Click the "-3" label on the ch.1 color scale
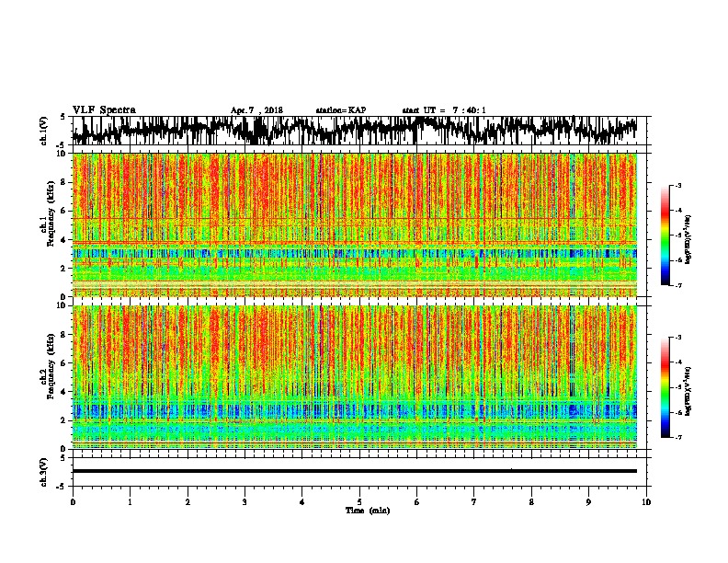The width and height of the screenshot is (728, 563). pos(677,185)
